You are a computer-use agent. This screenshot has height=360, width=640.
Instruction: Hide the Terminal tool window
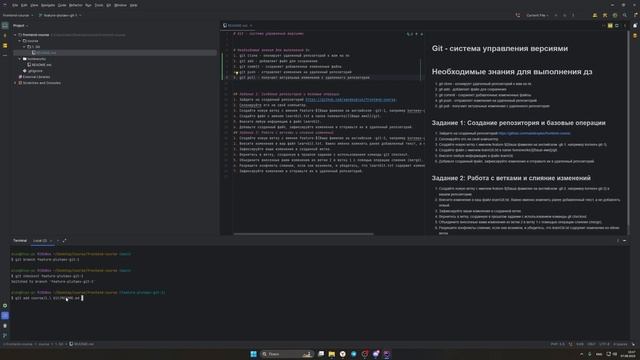point(624,240)
